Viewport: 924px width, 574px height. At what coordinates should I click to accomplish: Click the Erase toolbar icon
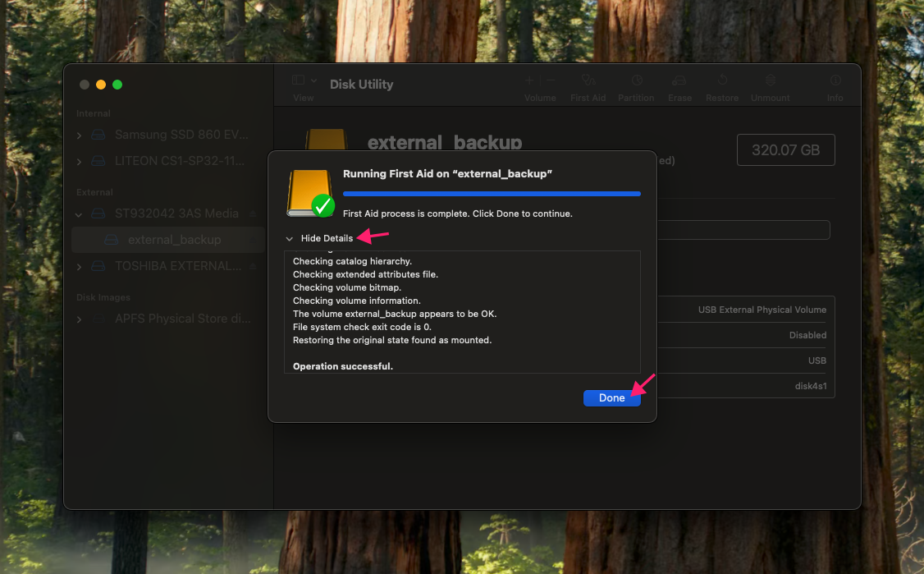[679, 80]
